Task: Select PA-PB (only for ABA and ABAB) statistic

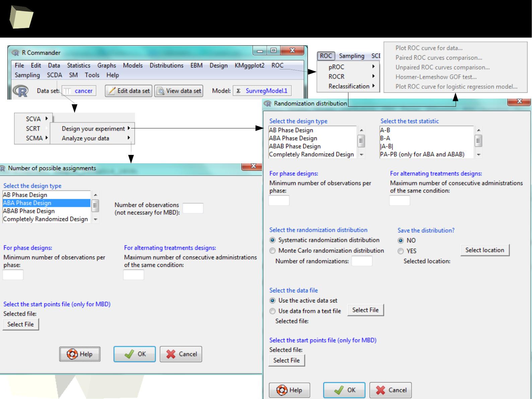Action: (426, 154)
